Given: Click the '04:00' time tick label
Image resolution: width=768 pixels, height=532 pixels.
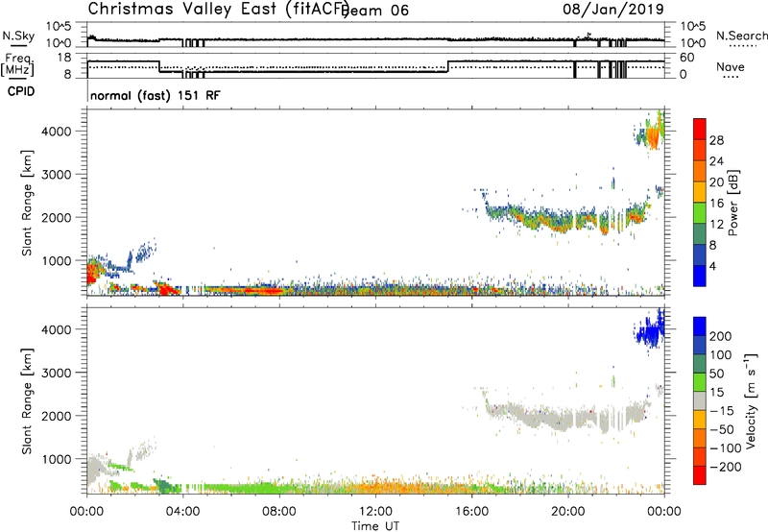Looking at the screenshot, I should (182, 512).
